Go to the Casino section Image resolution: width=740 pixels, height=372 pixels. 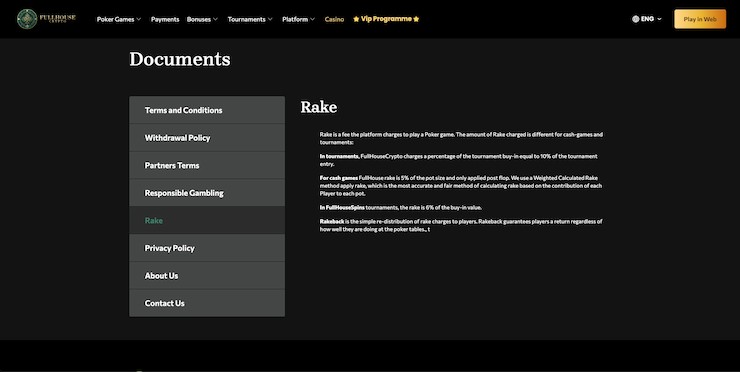(334, 19)
